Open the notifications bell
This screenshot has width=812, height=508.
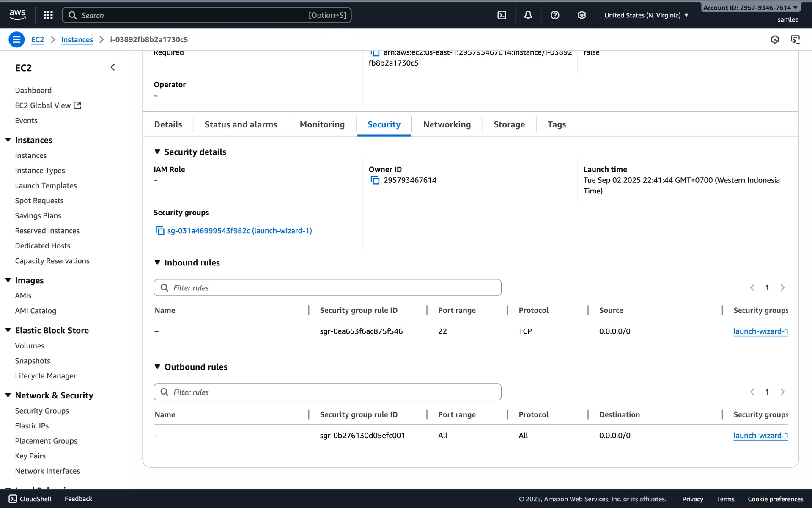[x=528, y=15]
